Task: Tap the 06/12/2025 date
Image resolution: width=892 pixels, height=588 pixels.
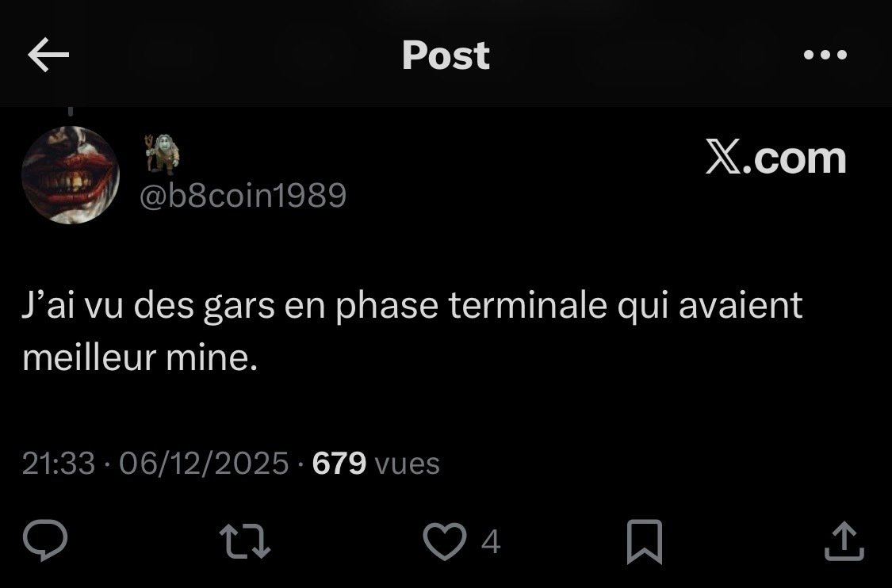Action: 204,463
